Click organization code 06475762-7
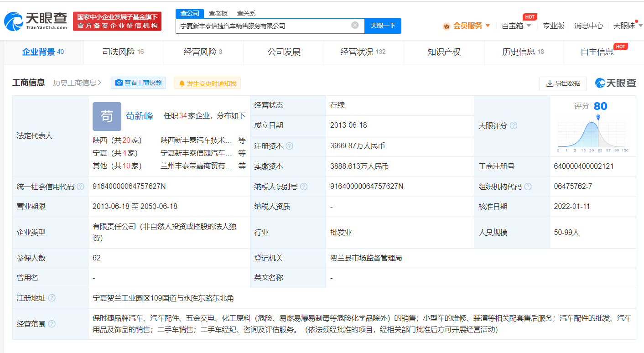 click(x=573, y=187)
